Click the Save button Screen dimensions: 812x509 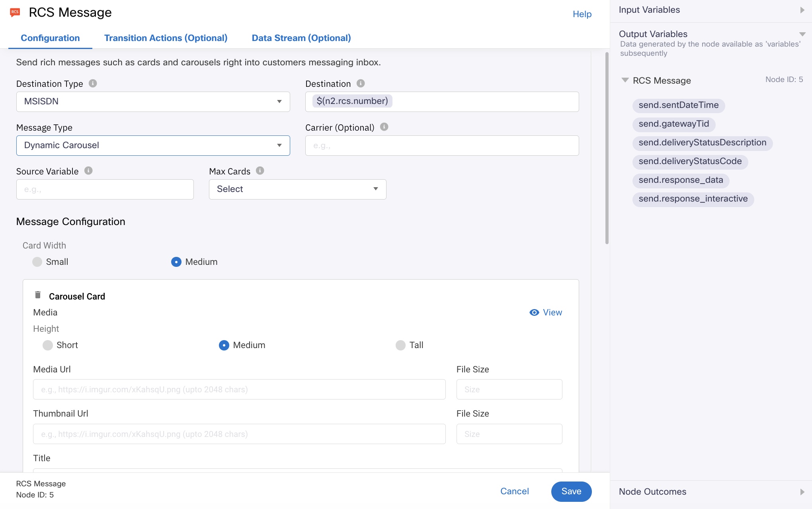pos(571,491)
